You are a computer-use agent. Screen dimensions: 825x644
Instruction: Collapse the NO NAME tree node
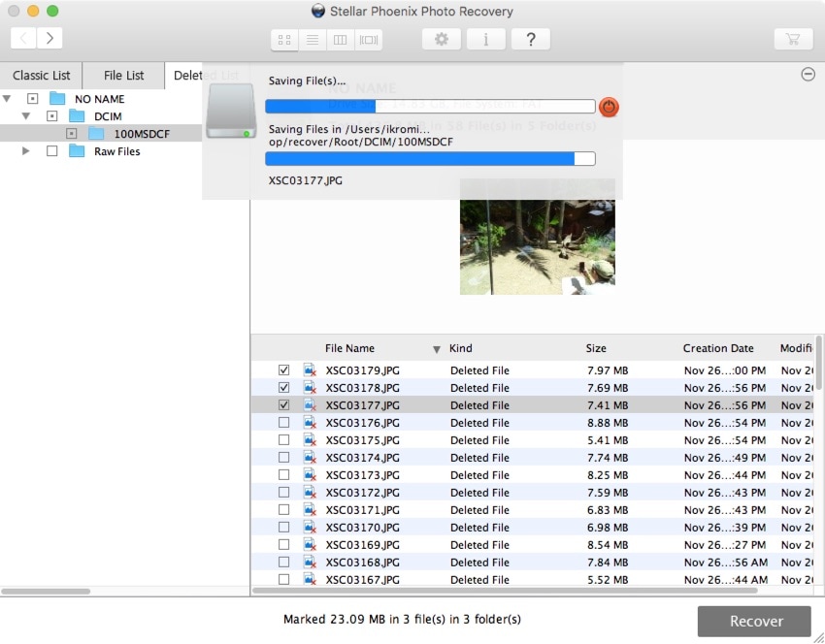7,98
